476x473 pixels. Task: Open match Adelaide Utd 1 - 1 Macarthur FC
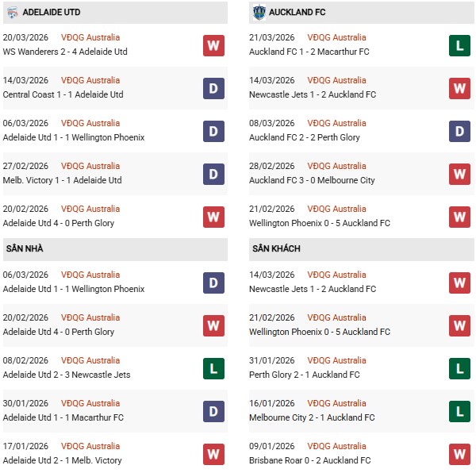click(x=63, y=417)
